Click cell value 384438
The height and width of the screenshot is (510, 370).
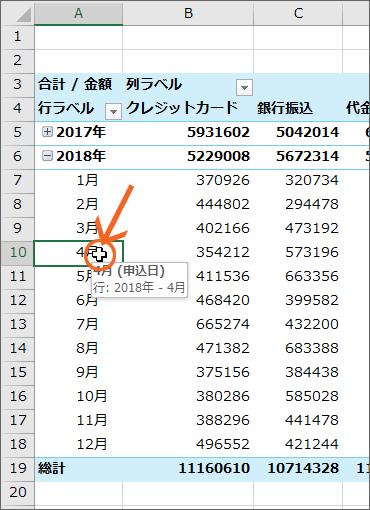312,372
